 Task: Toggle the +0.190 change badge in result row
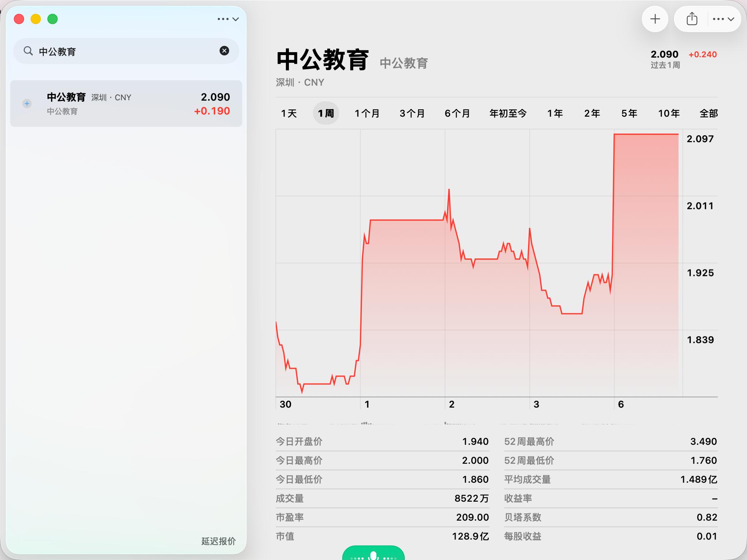pyautogui.click(x=212, y=111)
